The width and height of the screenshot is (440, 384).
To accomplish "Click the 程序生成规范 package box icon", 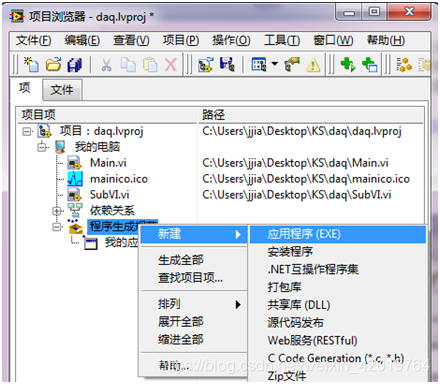I will [x=75, y=226].
